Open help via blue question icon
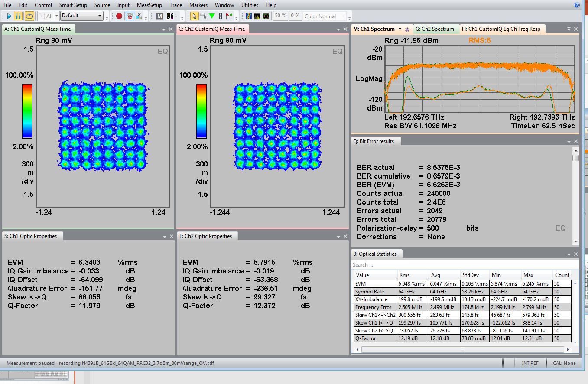Viewport: 588px width, 384px height. click(577, 5)
